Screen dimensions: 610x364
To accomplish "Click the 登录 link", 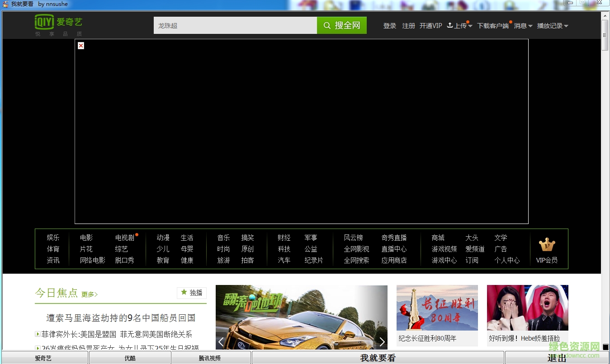I will click(389, 26).
